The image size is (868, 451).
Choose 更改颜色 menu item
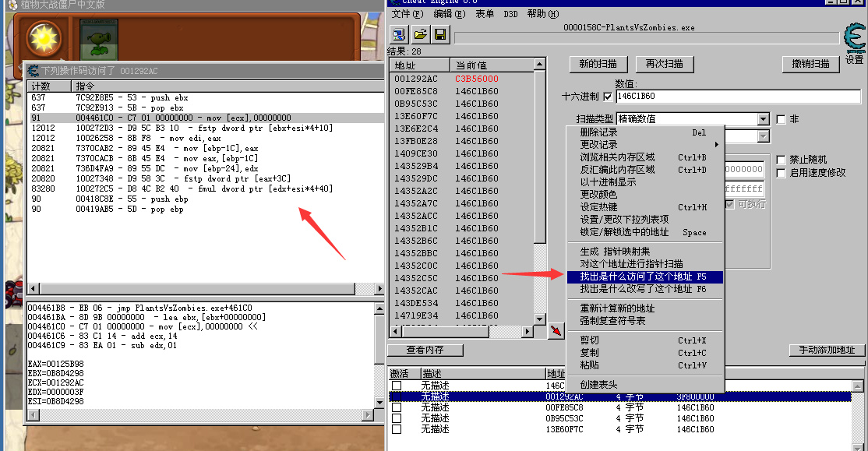(645, 194)
